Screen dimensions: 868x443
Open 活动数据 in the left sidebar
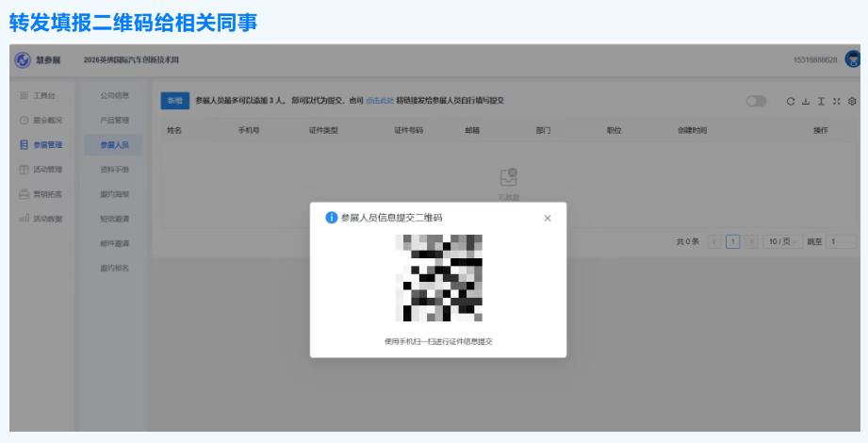48,219
